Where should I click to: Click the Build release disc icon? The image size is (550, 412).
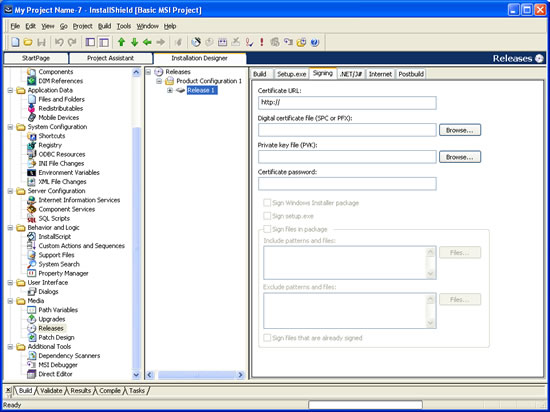(x=196, y=42)
